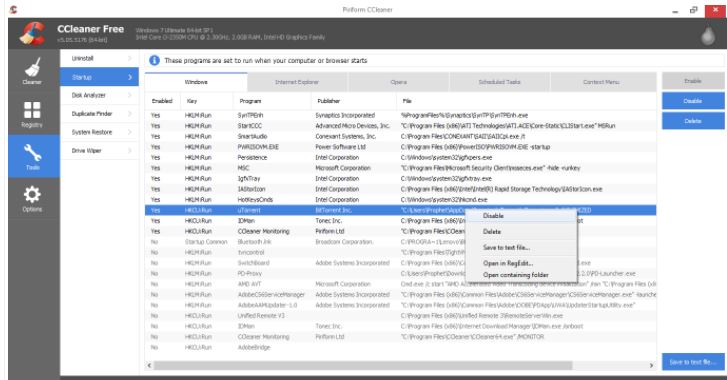Click the blue Delete button

(x=693, y=121)
